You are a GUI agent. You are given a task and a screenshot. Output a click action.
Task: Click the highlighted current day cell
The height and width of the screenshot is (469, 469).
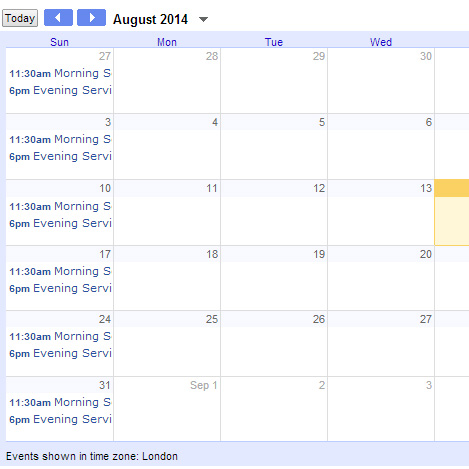coord(452,213)
